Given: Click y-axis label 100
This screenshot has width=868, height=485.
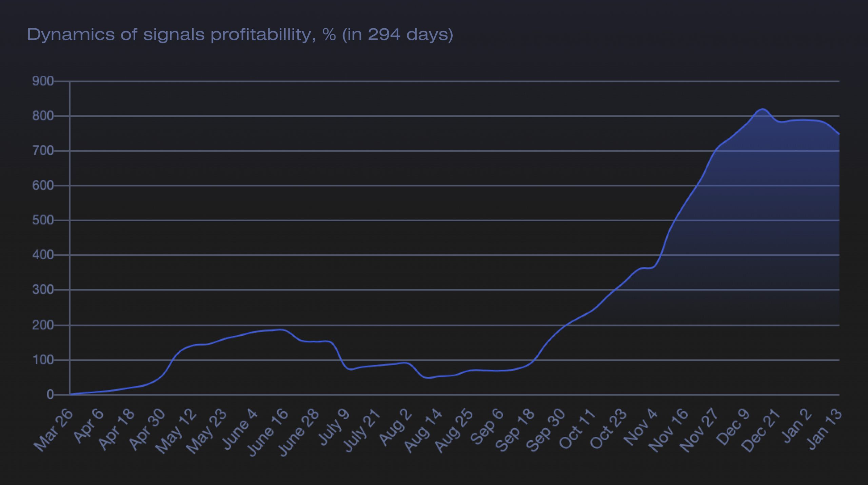Looking at the screenshot, I should pos(43,360).
